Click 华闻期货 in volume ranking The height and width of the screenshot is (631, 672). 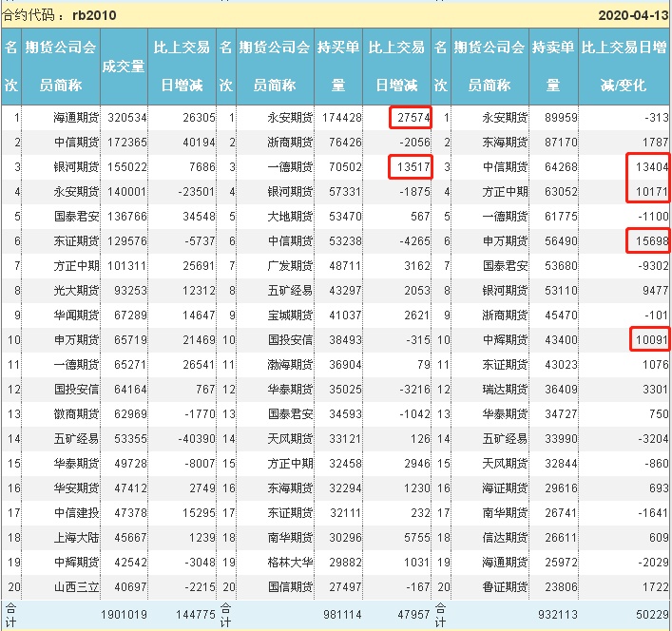pyautogui.click(x=76, y=315)
